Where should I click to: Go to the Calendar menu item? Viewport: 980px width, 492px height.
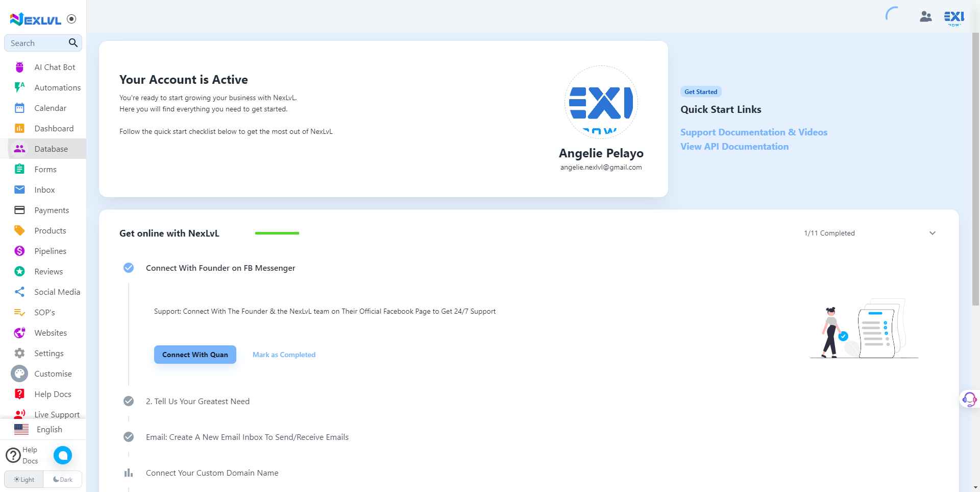(x=50, y=108)
